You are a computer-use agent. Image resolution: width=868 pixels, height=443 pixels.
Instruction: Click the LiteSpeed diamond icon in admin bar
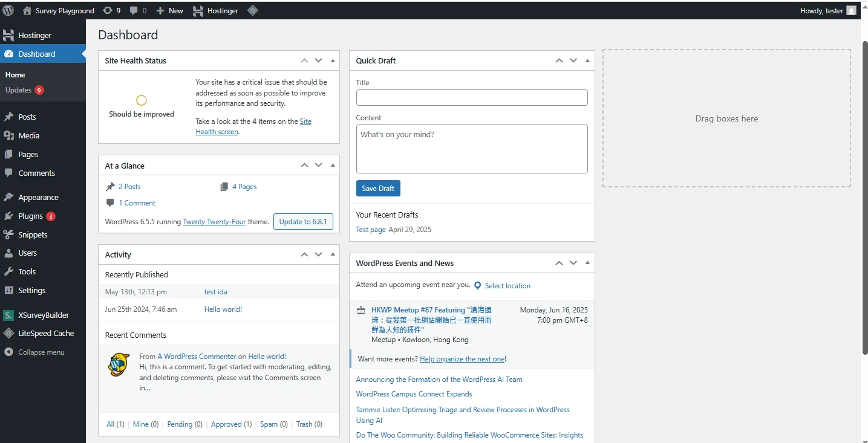pyautogui.click(x=253, y=10)
